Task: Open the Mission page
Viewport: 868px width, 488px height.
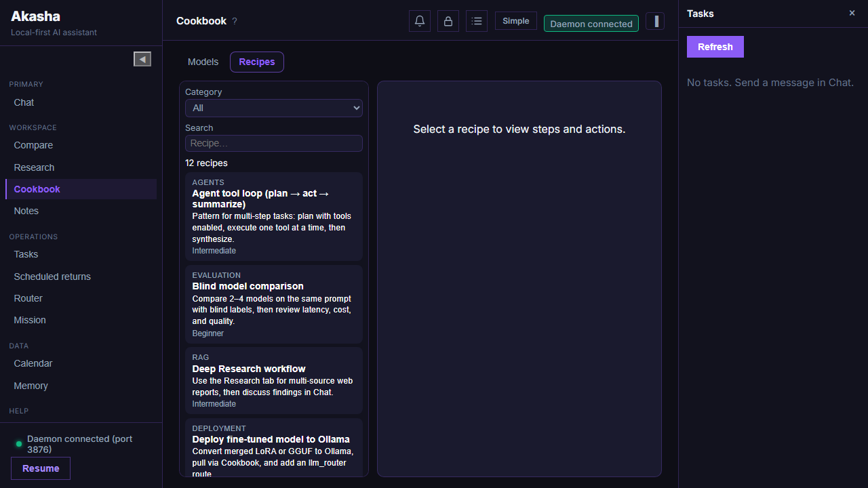Action: pyautogui.click(x=81, y=320)
